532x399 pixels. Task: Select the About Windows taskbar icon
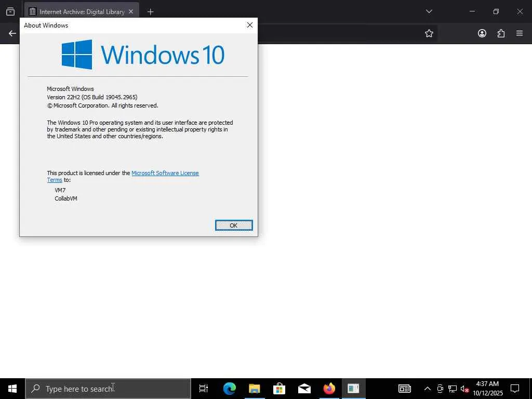click(353, 389)
